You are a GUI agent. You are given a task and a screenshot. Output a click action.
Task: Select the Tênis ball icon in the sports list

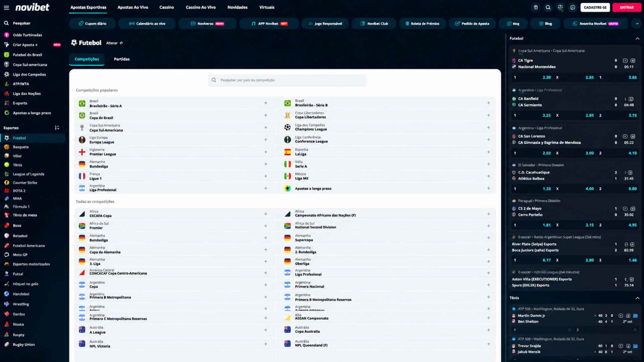click(6, 165)
